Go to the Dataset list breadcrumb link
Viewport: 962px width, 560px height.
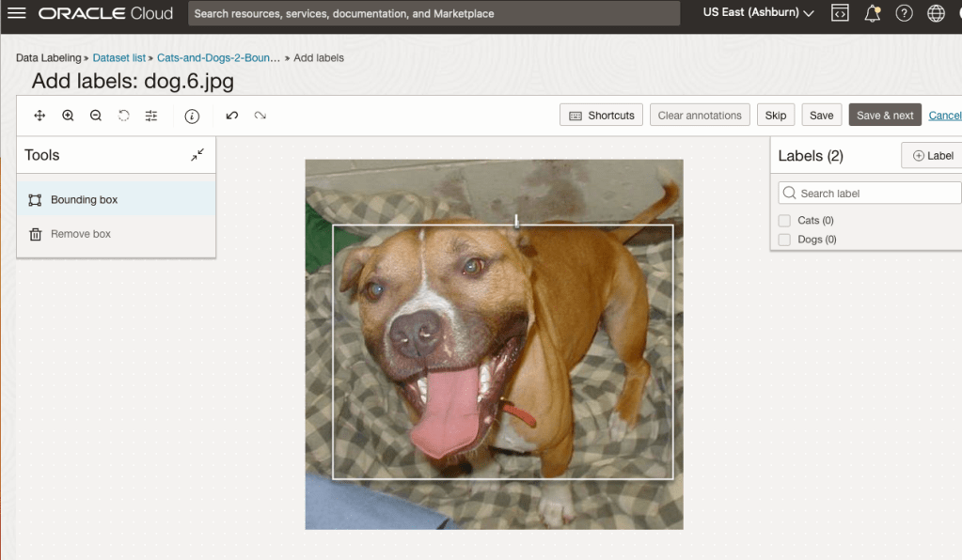(118, 58)
